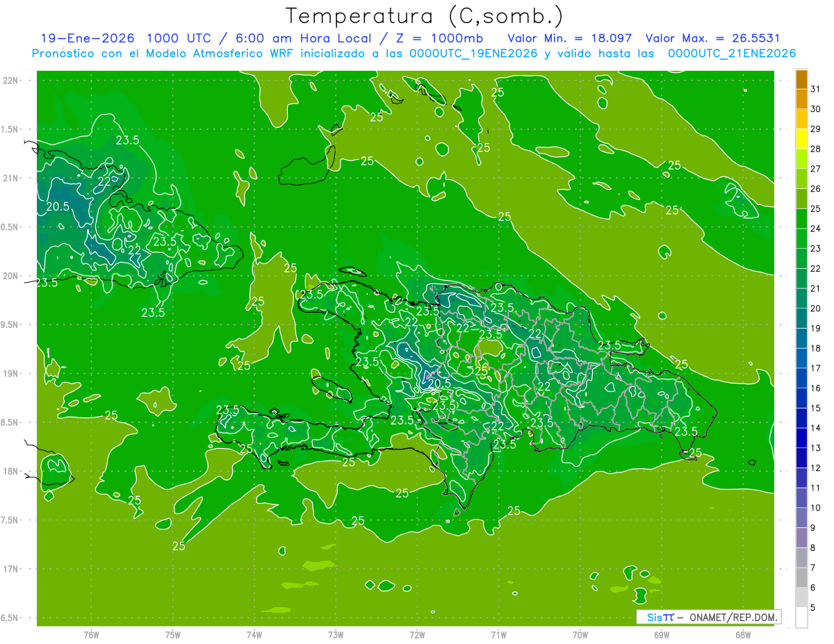Viewport: 834px width, 644px height.
Task: Click the 72W longitude axis label
Action: pyautogui.click(x=417, y=634)
